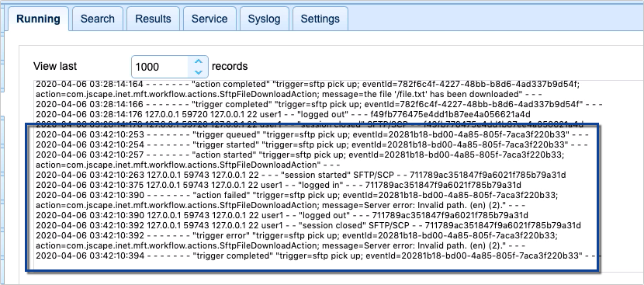
Task: Increase the record count with the up arrow
Action: coord(199,61)
